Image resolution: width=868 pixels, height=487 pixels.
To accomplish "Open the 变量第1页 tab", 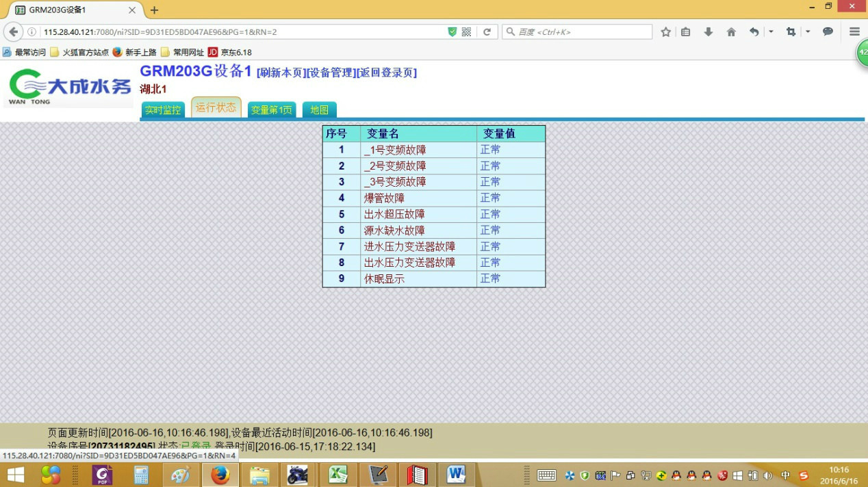I will [271, 110].
